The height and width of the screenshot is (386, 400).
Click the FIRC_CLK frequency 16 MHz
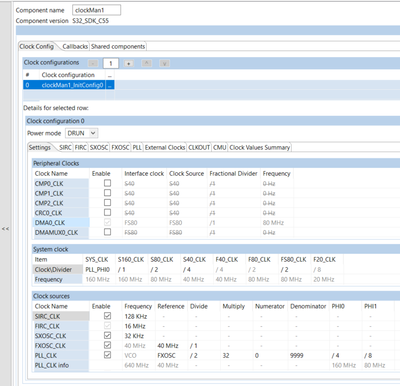(x=138, y=326)
